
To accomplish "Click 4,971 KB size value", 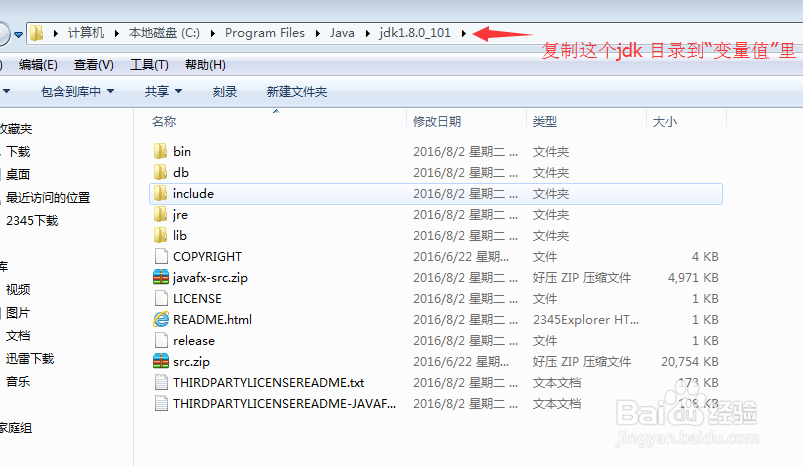I will click(693, 278).
